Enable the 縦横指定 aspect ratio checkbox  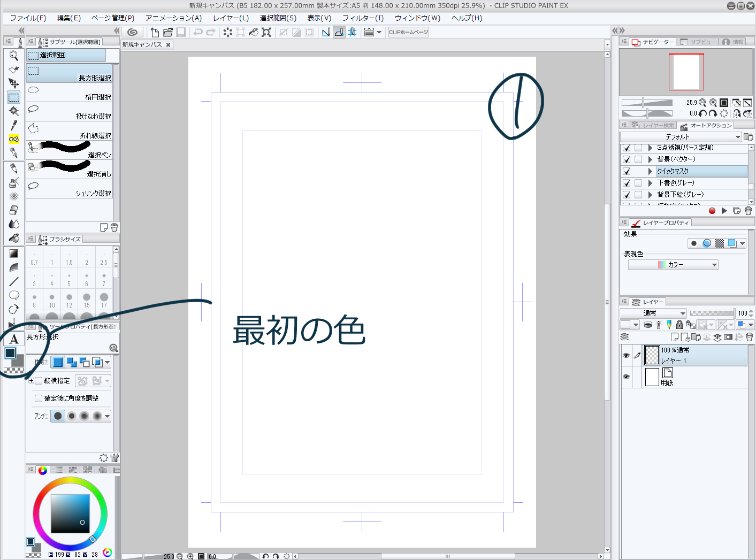coord(39,381)
